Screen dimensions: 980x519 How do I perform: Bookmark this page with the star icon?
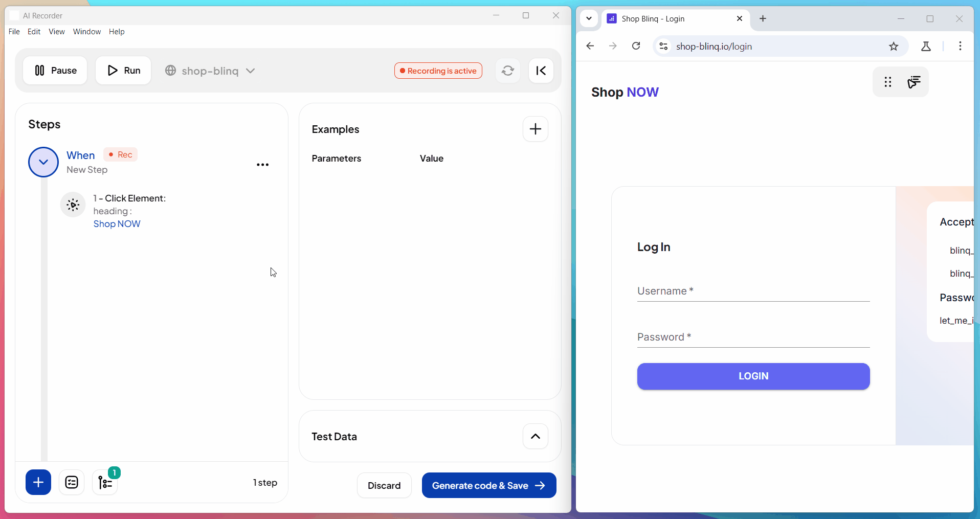coord(894,47)
